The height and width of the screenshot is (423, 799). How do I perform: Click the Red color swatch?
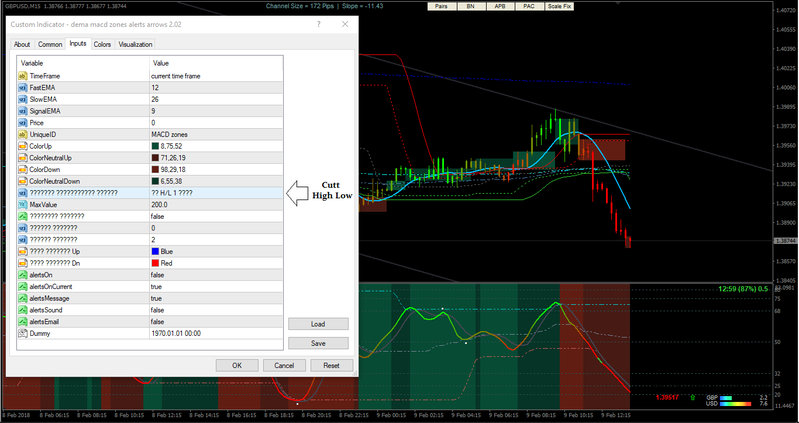155,263
